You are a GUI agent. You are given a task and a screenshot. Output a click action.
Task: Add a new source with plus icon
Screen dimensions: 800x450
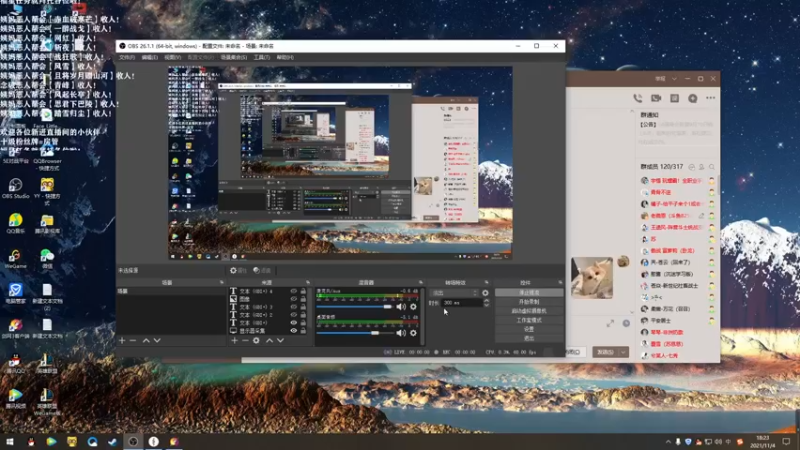point(234,340)
